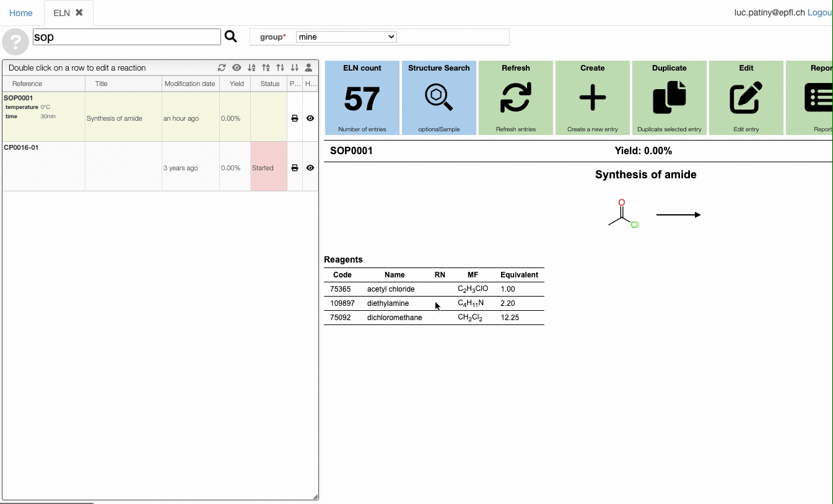
Task: Toggle visibility eye for the SOP0001 row
Action: click(x=310, y=118)
